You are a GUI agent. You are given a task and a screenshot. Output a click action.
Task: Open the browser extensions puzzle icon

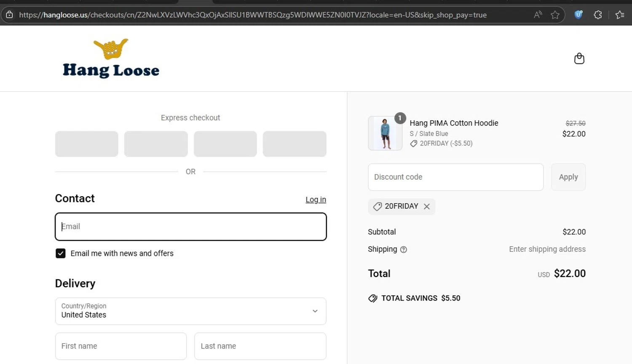point(598,15)
